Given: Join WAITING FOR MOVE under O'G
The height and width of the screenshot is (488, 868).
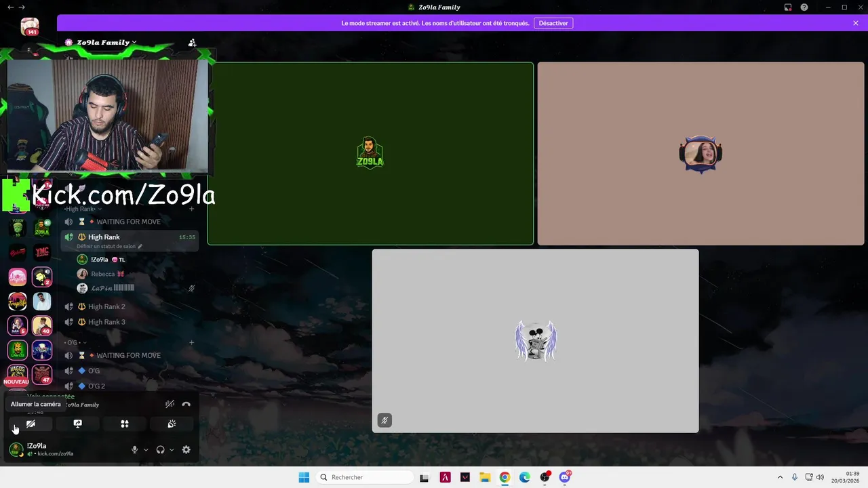Looking at the screenshot, I should (x=129, y=355).
